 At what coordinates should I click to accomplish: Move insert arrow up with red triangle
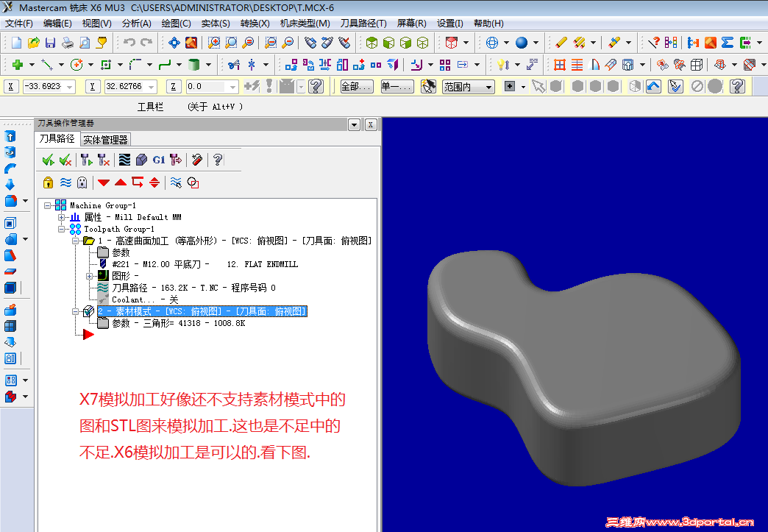point(121,182)
